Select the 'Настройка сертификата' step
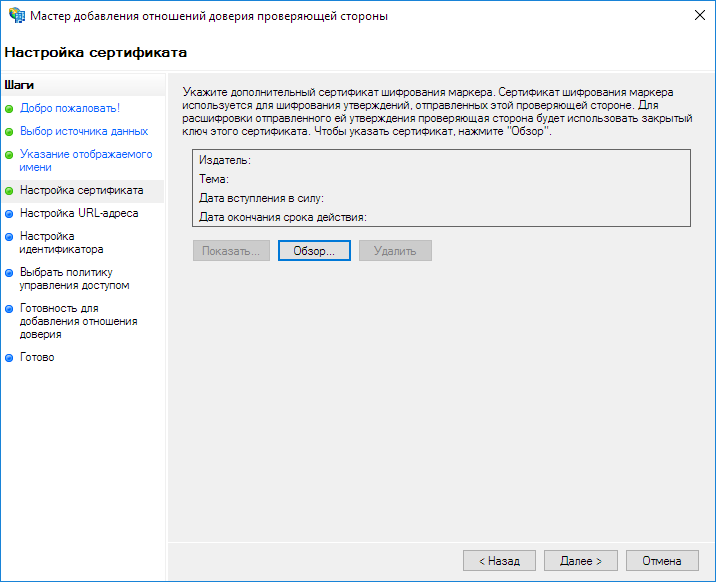The width and height of the screenshot is (716, 582). [81, 190]
